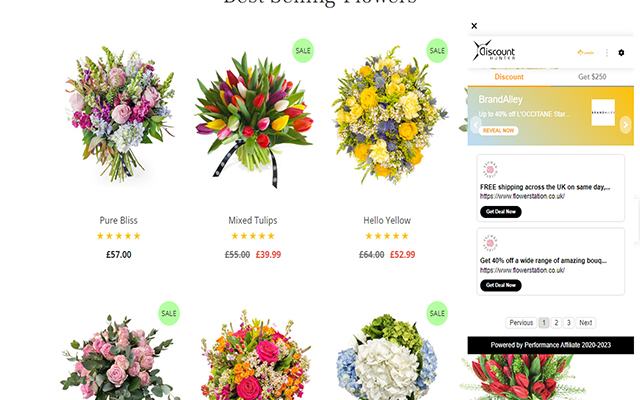Click the Pure Bliss star rating
The height and width of the screenshot is (400, 640).
coord(118,236)
